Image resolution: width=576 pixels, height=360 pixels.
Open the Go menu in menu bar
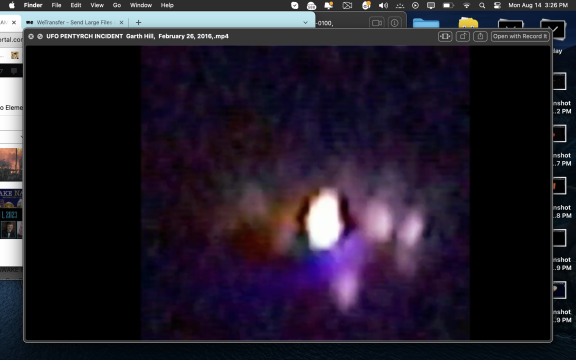pos(117,5)
